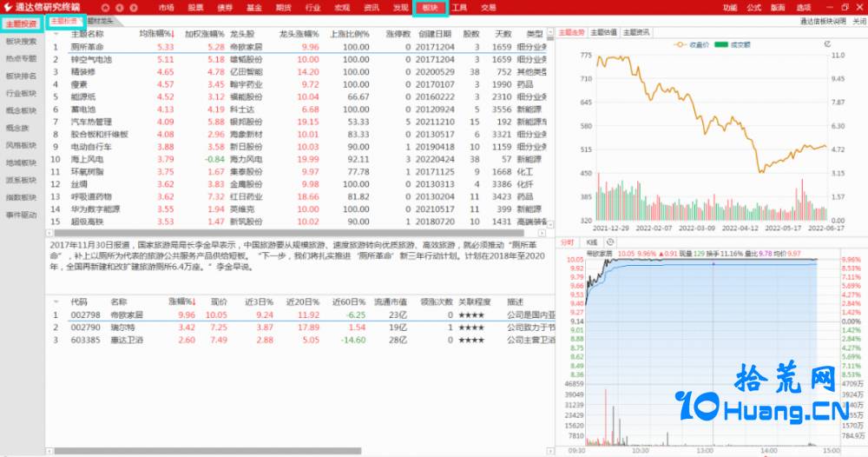Open the 工具 menu
Viewport: 868px width, 457px height.
pos(459,8)
